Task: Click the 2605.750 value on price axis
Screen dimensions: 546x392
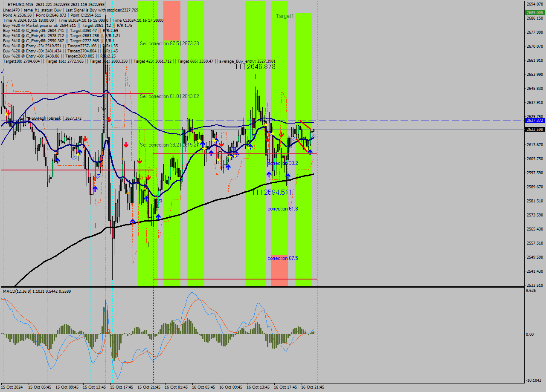Action: coord(535,159)
